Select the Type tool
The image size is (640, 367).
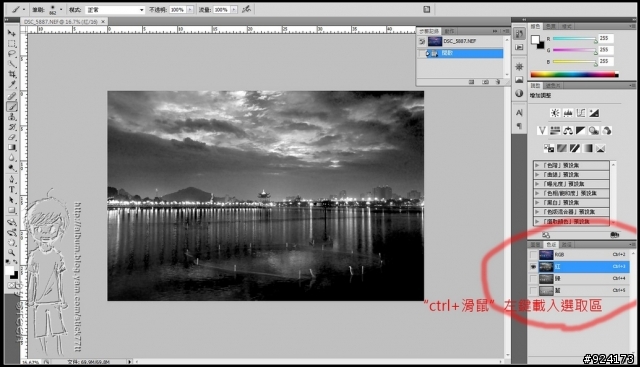12,190
